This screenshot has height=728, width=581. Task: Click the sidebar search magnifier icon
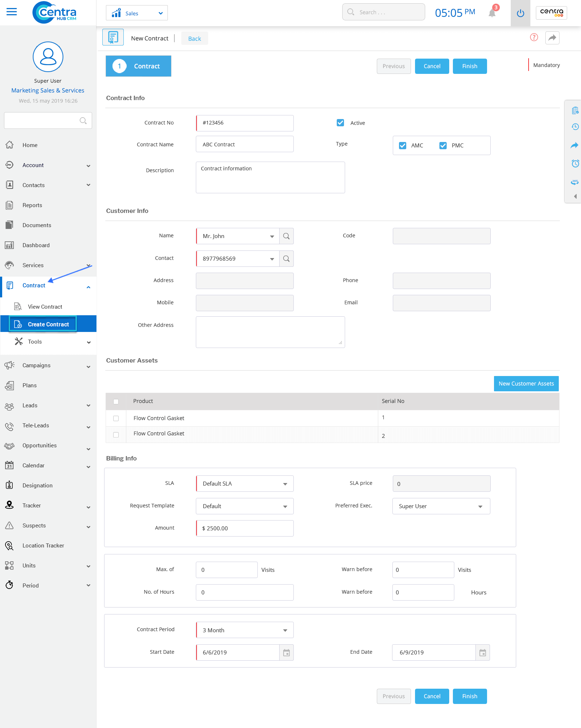pos(83,120)
